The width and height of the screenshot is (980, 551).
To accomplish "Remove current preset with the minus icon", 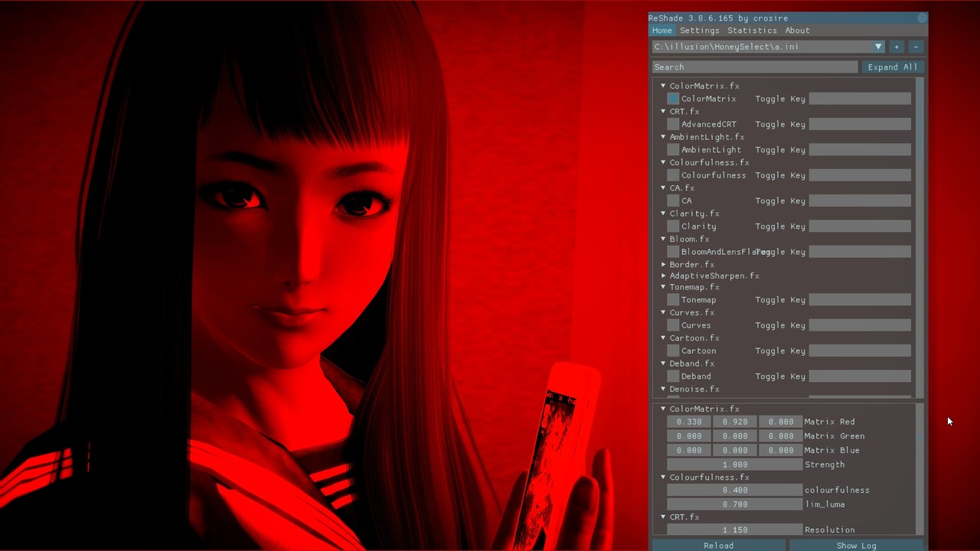I will 916,47.
